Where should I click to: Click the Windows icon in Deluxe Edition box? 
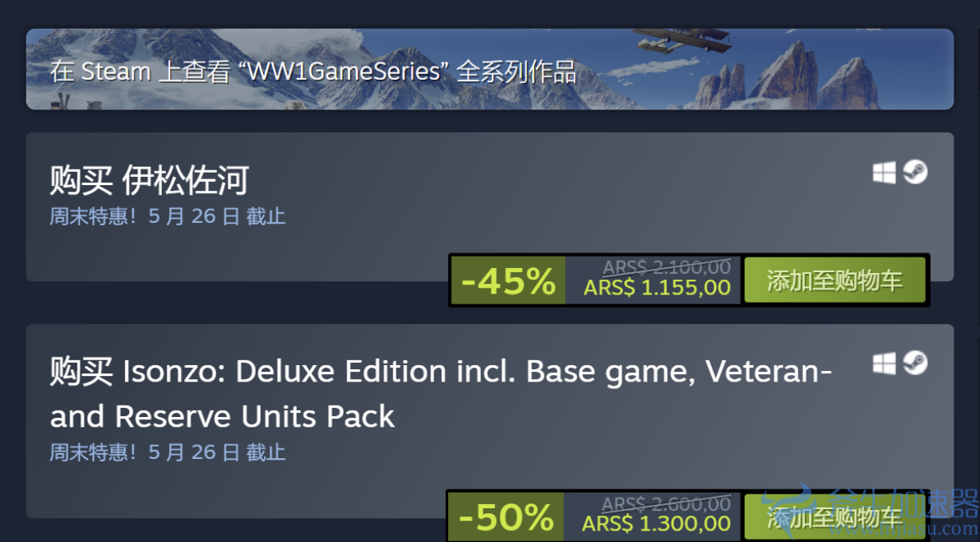click(x=884, y=364)
